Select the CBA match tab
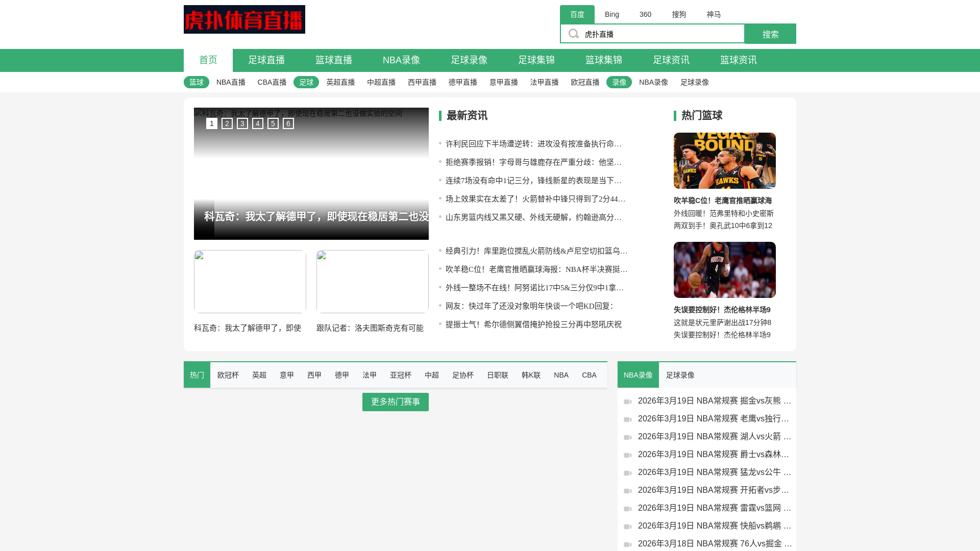The width and height of the screenshot is (980, 551). 589,375
